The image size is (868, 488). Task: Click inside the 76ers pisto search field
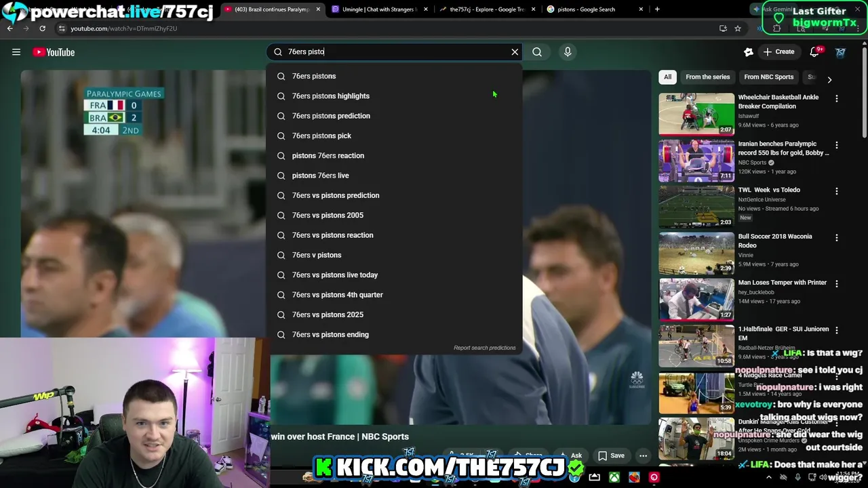click(395, 52)
